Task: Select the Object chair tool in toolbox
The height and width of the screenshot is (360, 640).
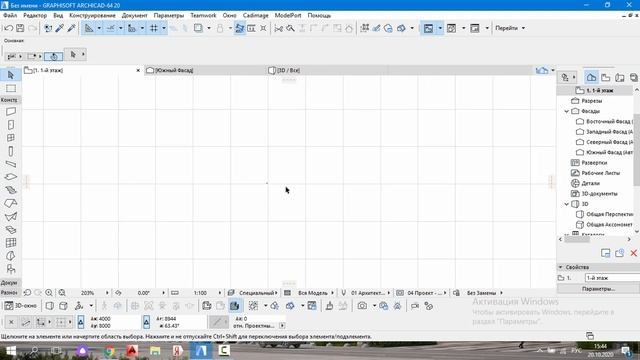Action: (x=11, y=269)
